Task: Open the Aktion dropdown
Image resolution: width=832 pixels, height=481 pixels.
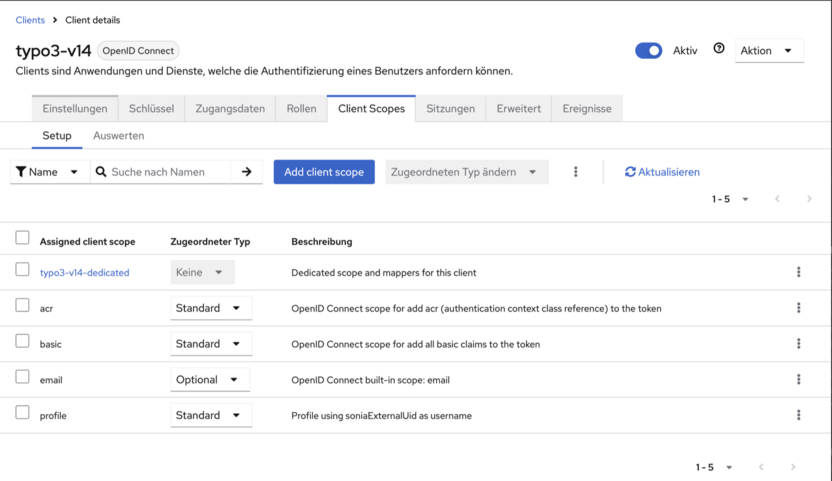Action: [x=769, y=51]
